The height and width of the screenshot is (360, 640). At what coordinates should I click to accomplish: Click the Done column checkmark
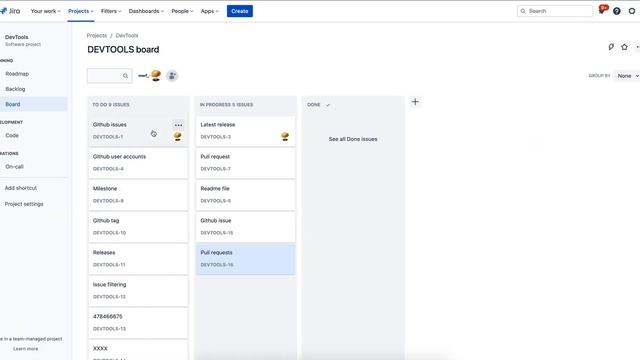327,105
